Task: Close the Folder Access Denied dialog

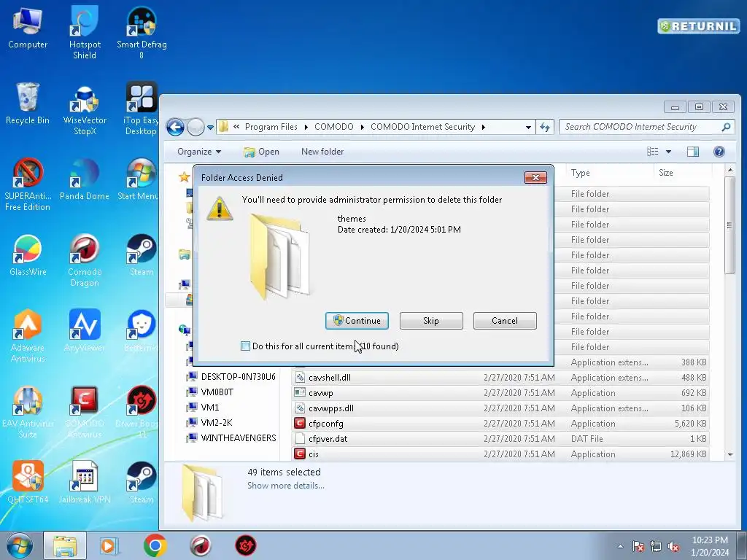Action: pyautogui.click(x=535, y=178)
